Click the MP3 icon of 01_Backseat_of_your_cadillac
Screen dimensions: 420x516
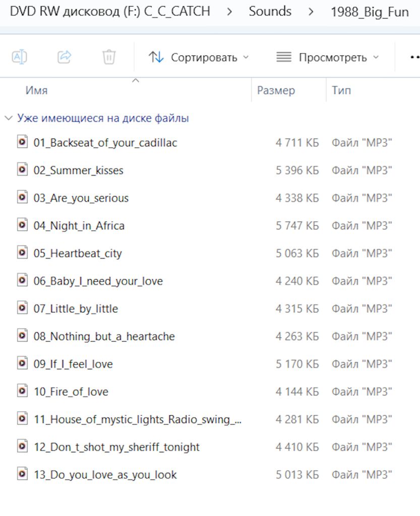pos(22,142)
